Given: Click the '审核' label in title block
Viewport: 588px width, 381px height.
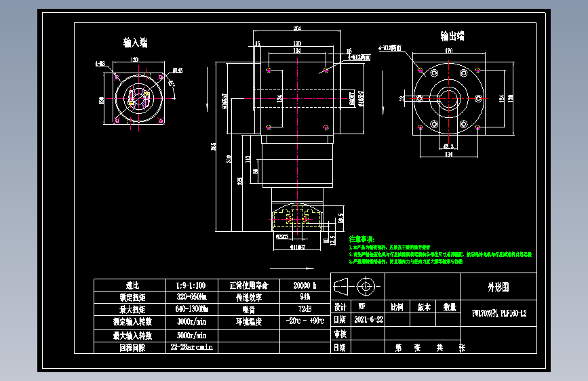Looking at the screenshot, I should point(340,334).
